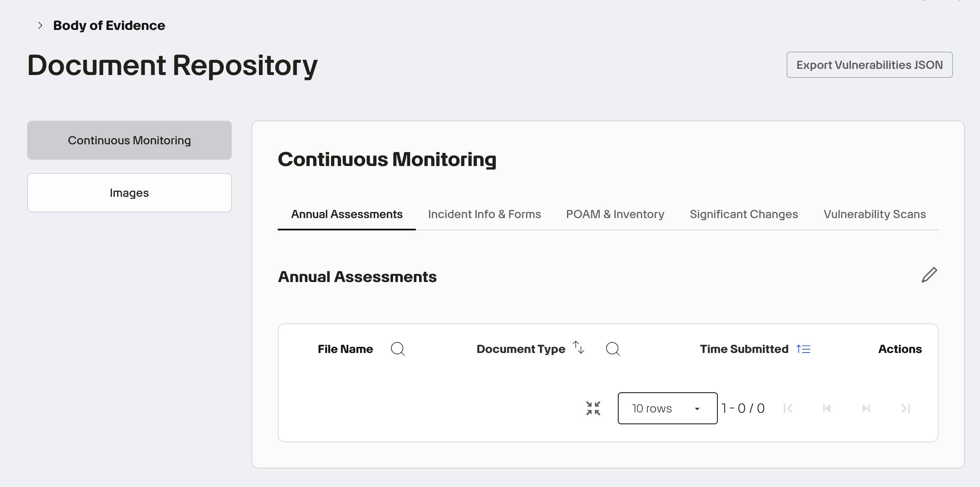Click Export Vulnerabilities JSON

869,64
